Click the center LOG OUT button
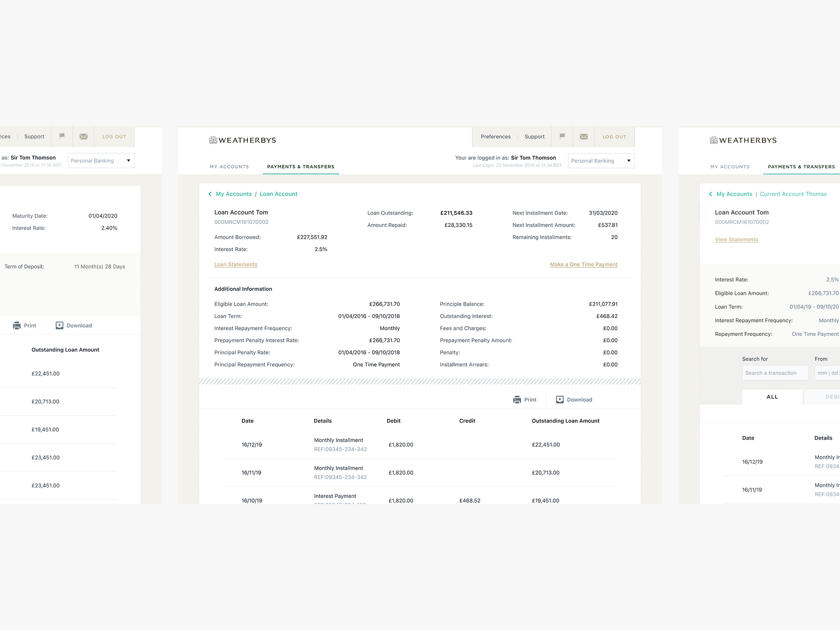 coord(614,137)
